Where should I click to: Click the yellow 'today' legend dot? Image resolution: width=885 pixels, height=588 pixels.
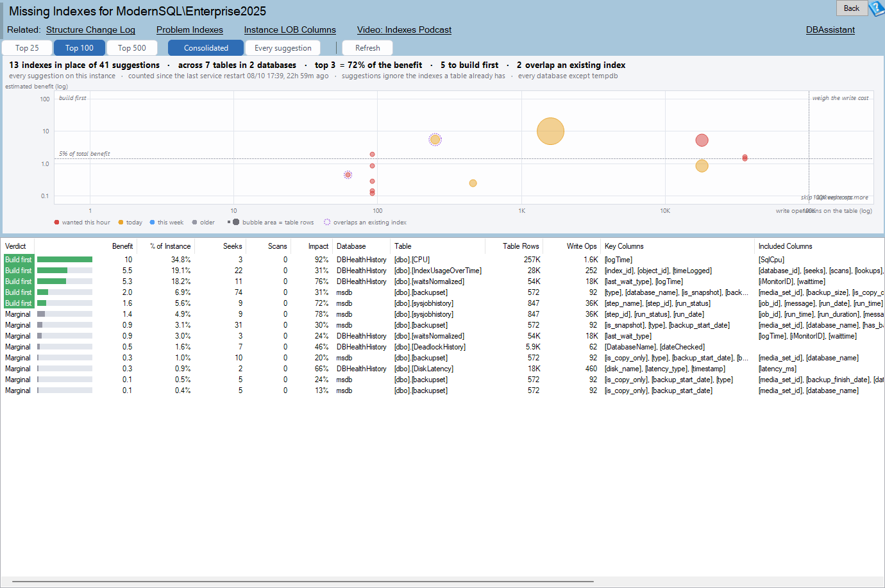[x=121, y=223]
